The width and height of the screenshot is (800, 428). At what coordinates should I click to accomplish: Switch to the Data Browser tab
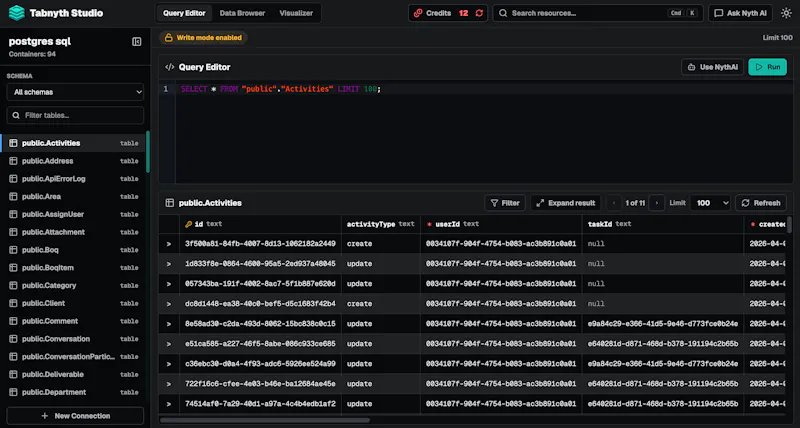pos(242,13)
